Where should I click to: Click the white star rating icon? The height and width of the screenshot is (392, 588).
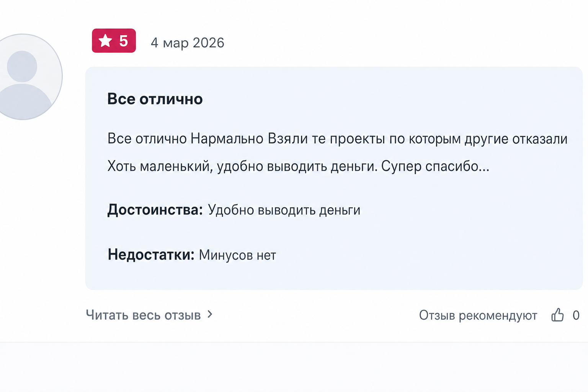(105, 41)
